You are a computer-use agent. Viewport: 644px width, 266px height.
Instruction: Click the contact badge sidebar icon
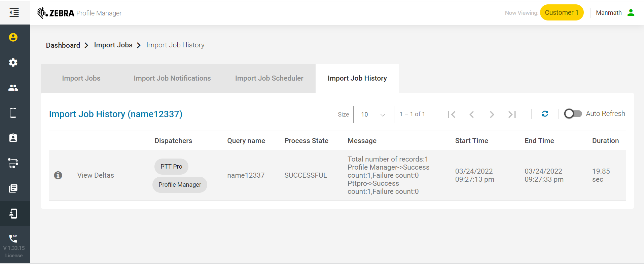point(13,138)
